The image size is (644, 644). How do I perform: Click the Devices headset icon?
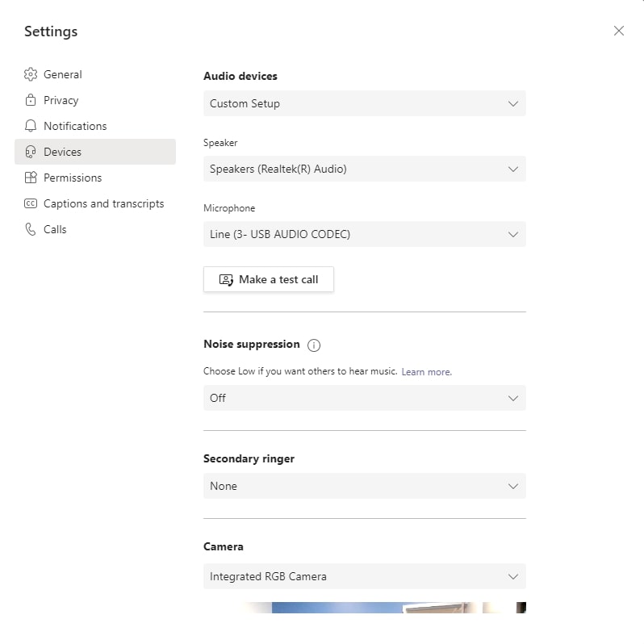point(31,152)
